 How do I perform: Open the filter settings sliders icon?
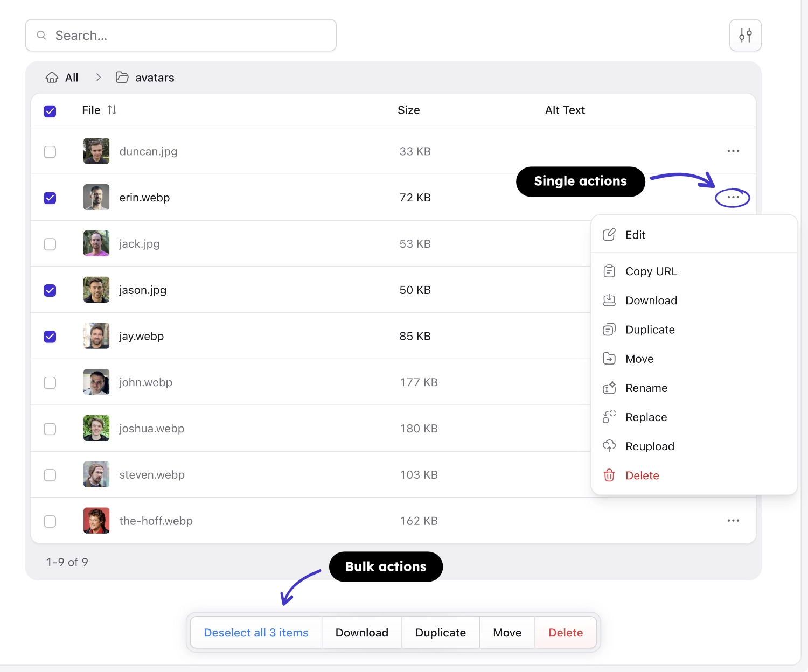(745, 36)
